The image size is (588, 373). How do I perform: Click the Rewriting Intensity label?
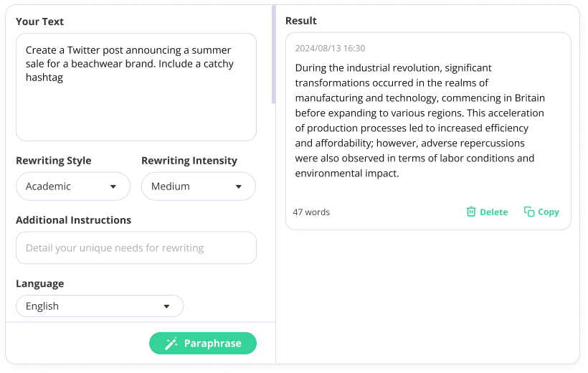pyautogui.click(x=189, y=161)
